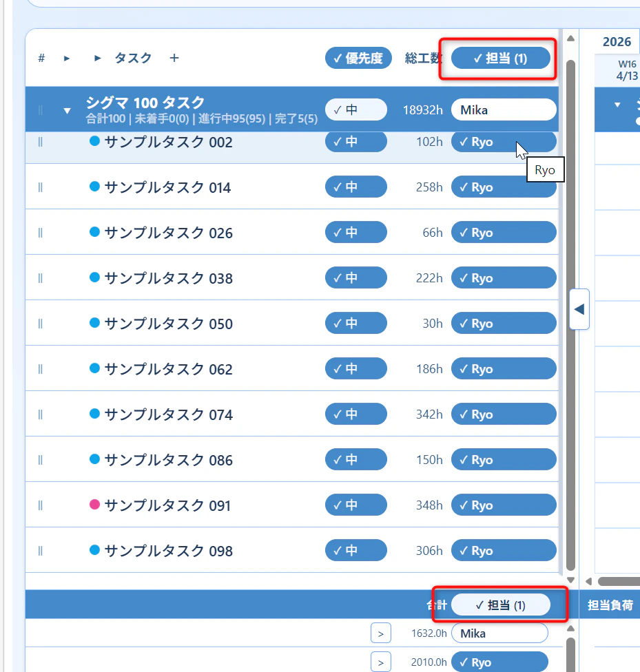Select Ryo pill in summary list

[x=499, y=662]
